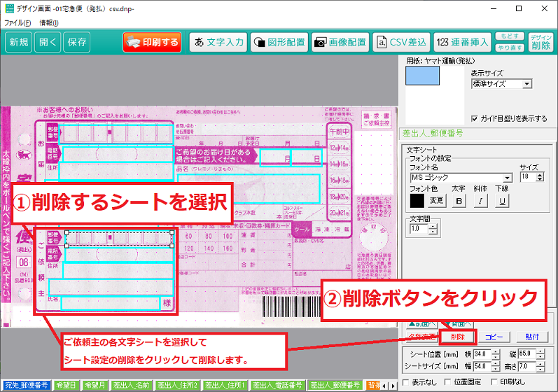Image resolution: width=558 pixels, height=392 pixels.
Task: Switch to 希望日 sheet tab
Action: (67, 385)
